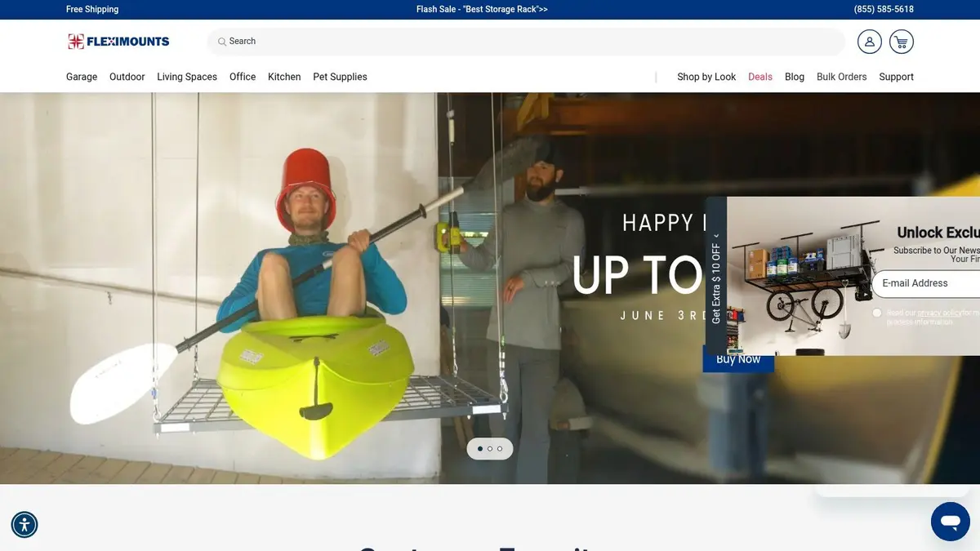Open the Flash Sale Best Storage Rack link
Viewport: 980px width, 551px height.
pyautogui.click(x=482, y=10)
